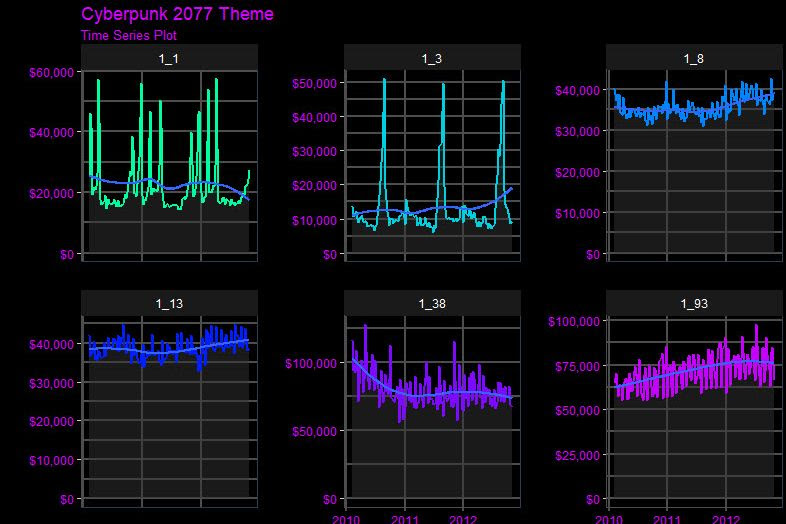Click the 2011 x-axis label under panel 1_38
This screenshot has height=524, width=786.
(405, 519)
